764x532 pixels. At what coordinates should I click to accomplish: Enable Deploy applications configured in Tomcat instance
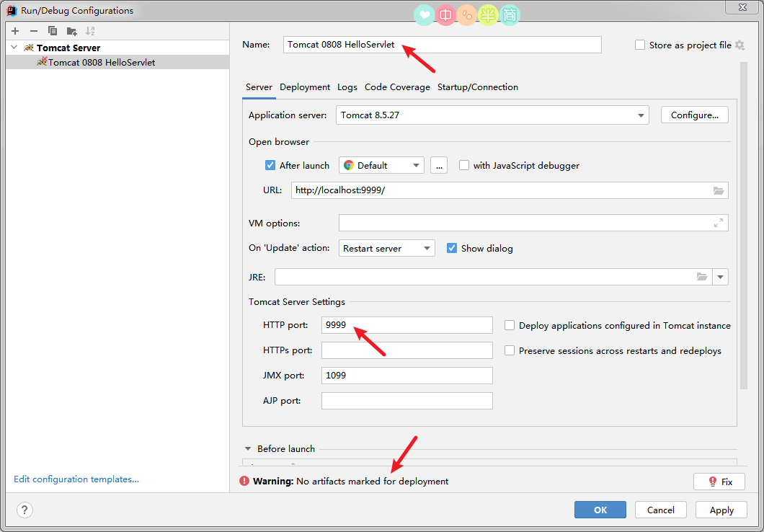pyautogui.click(x=510, y=325)
